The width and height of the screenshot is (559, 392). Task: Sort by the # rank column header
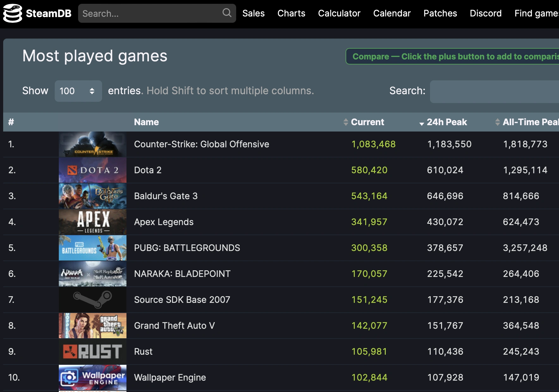pos(11,122)
